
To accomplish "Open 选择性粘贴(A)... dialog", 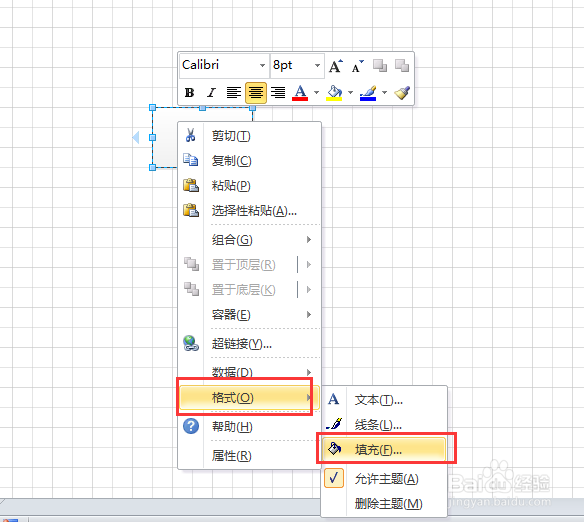I will coord(250,210).
